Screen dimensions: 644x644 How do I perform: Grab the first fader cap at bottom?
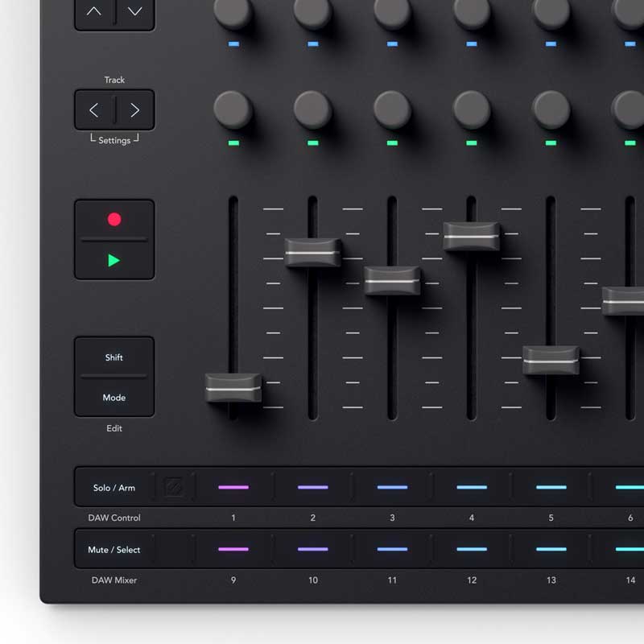(x=233, y=388)
